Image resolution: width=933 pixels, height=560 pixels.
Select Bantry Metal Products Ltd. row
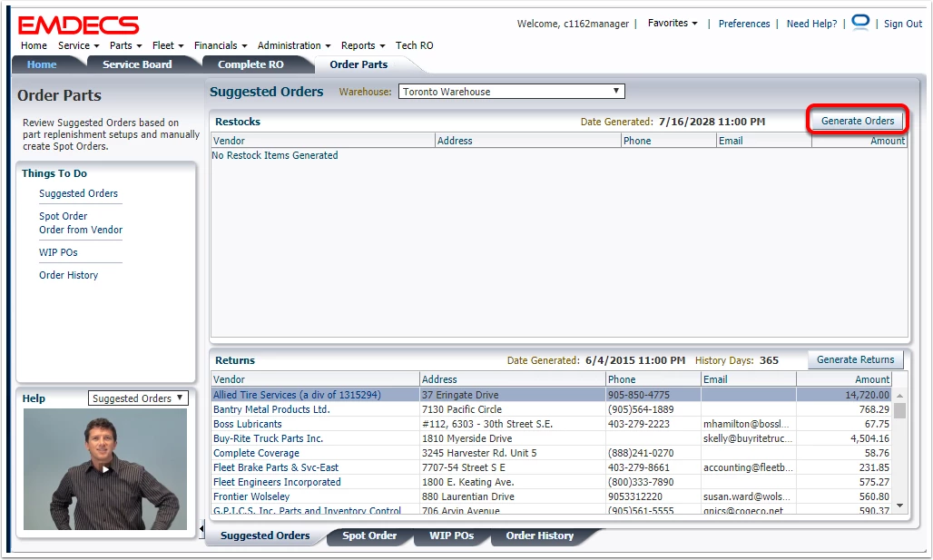tap(552, 409)
